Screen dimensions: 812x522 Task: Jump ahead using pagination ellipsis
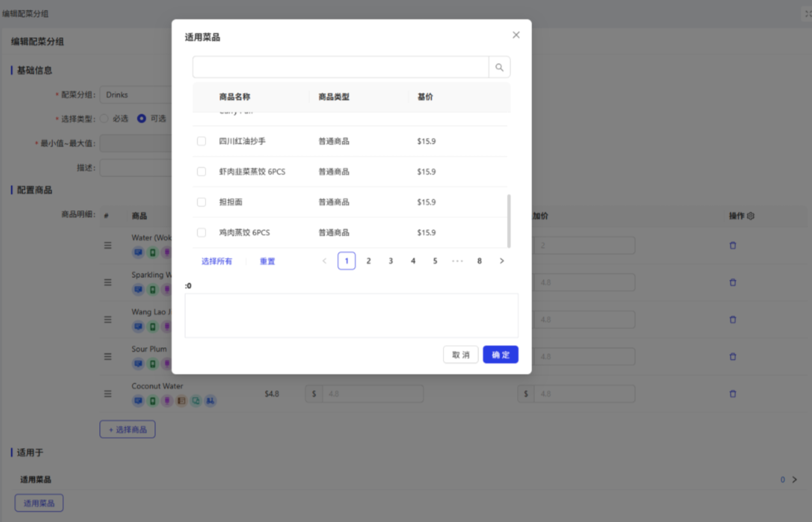457,261
